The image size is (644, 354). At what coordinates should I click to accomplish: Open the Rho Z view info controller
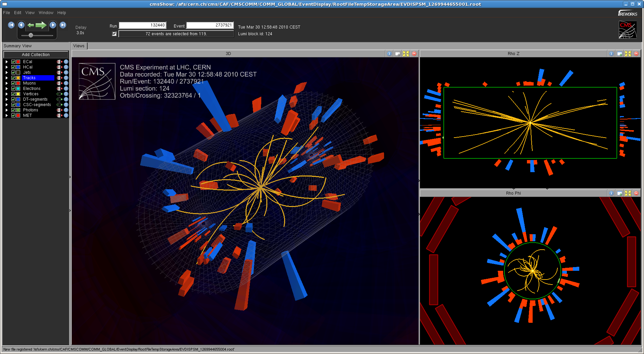[611, 54]
